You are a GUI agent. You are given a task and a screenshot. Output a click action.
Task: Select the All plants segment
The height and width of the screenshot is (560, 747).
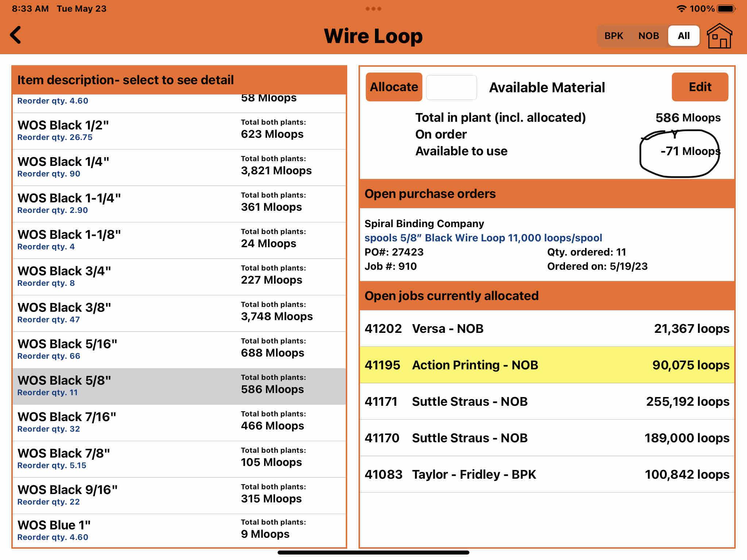click(684, 36)
